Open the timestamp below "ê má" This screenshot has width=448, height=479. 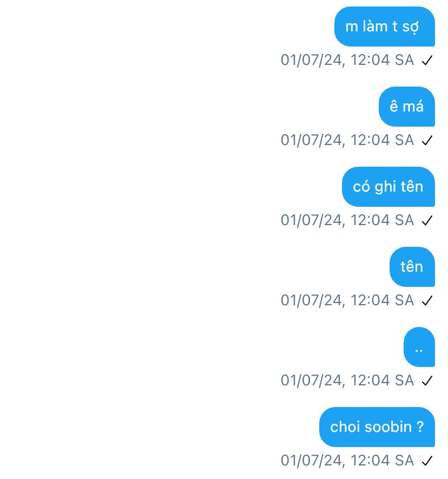pos(347,140)
